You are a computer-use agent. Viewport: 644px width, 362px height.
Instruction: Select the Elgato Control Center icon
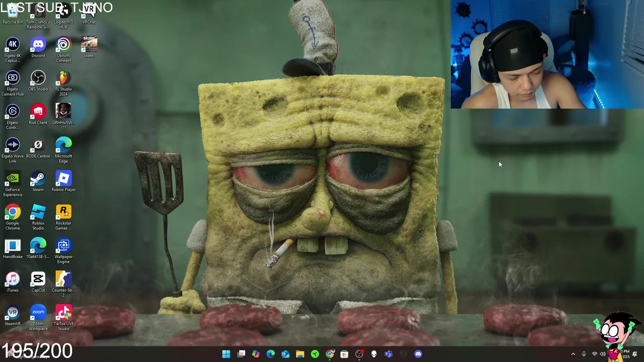[13, 117]
